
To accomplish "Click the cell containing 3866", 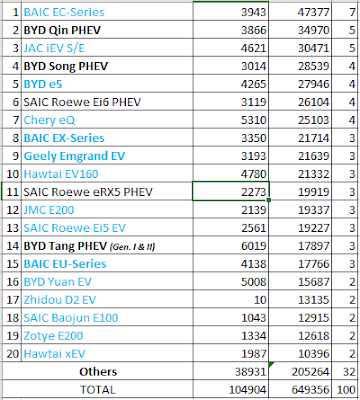I will 231,30.
